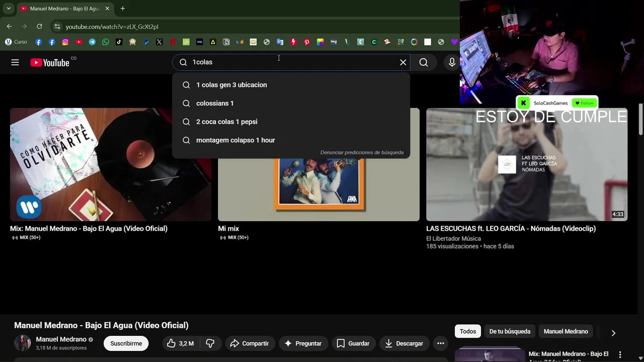Open the Pinterest bookmark
Viewport: 644px width, 362px height.
[307, 42]
